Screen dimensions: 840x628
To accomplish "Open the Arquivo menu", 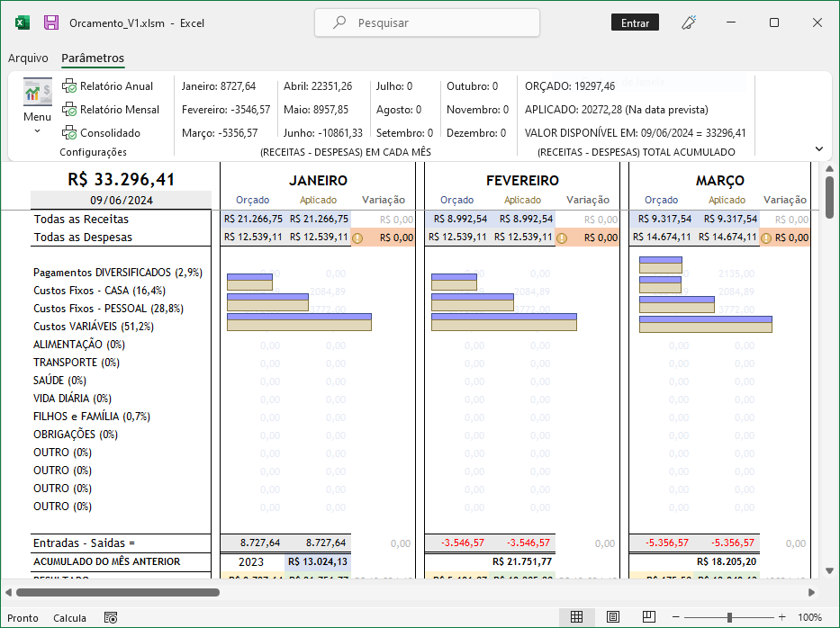I will click(28, 58).
